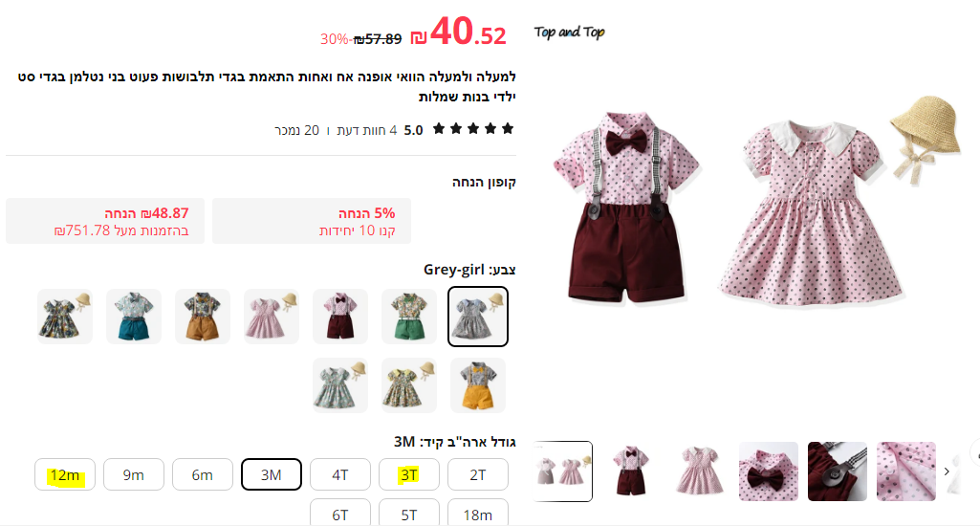Viewport: 980px width, 526px height.
Task: Click the Top and Top store logo
Action: (x=569, y=32)
